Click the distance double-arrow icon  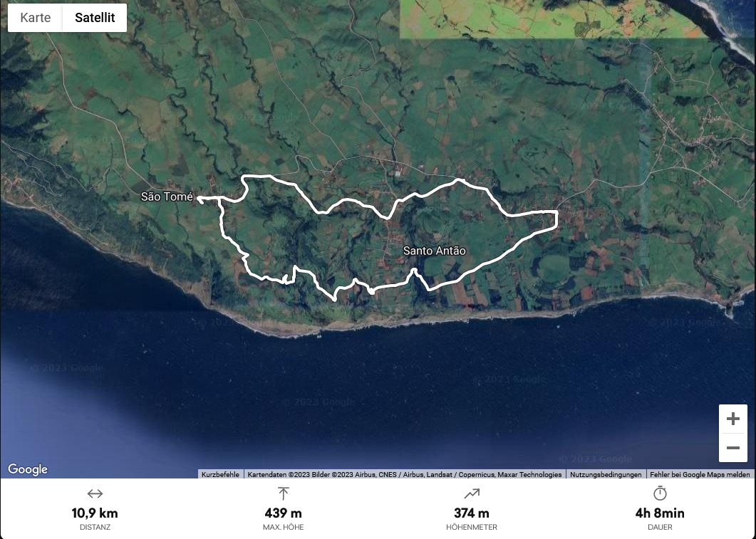95,493
